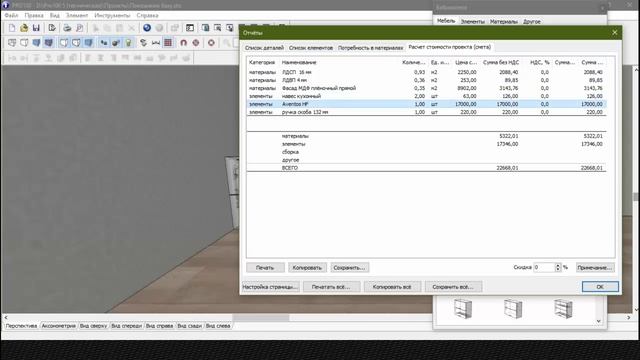Click the Print printer icon in toolbar
Viewport: 640px width, 360px height.
67,28
